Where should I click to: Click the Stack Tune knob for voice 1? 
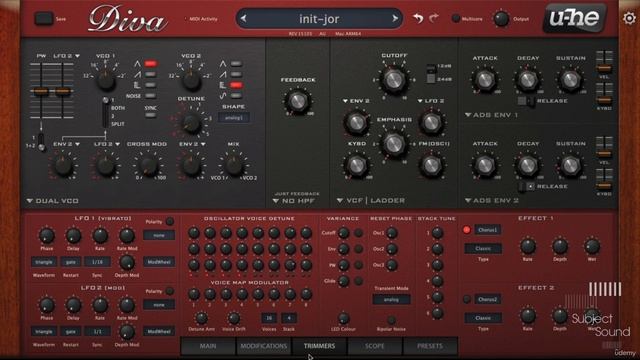(x=437, y=233)
